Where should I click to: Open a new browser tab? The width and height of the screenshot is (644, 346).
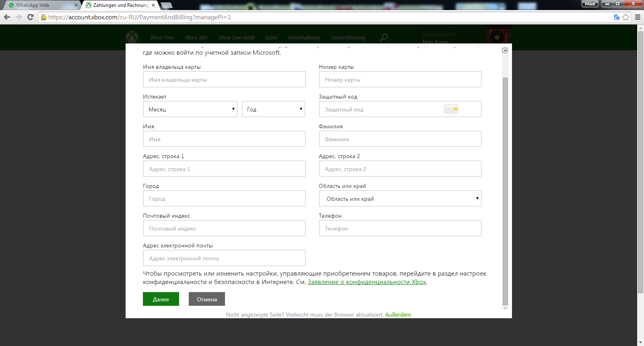167,5
